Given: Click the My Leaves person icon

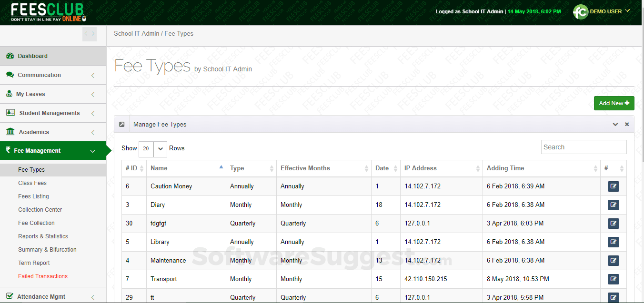Looking at the screenshot, I should (9, 94).
